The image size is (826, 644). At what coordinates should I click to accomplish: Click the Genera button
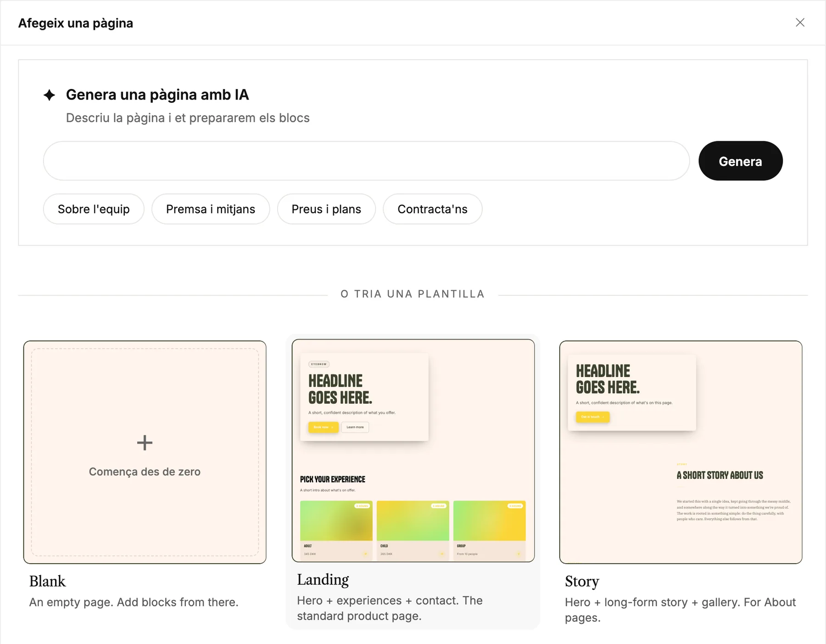click(x=740, y=161)
